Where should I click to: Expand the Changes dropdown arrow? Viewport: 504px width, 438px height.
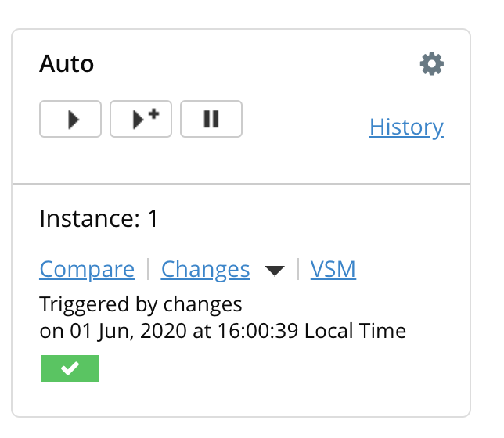click(274, 271)
